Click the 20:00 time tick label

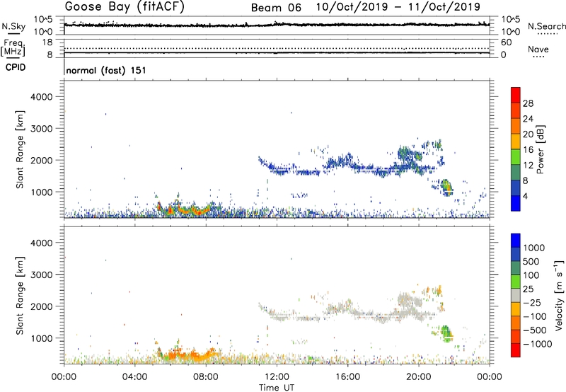click(418, 377)
